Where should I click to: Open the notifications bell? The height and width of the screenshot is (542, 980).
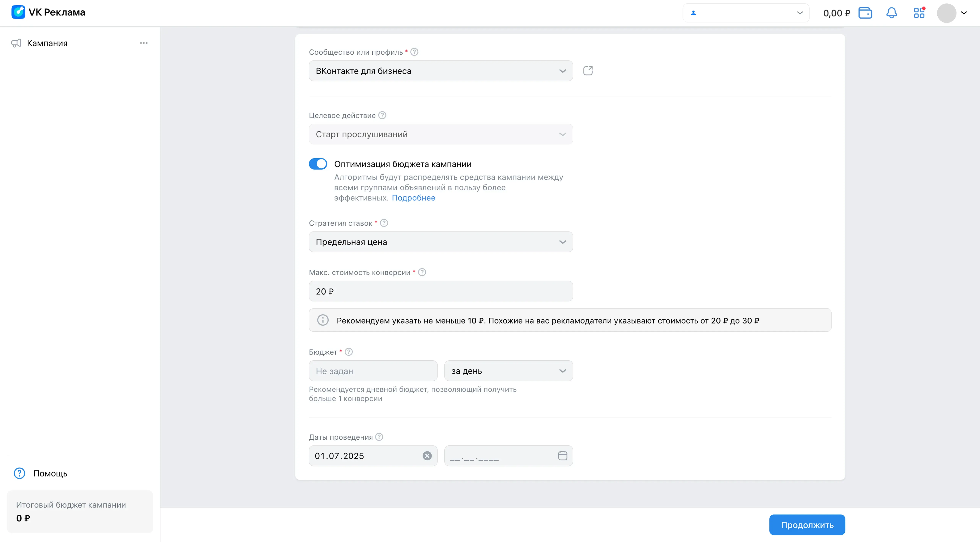point(891,13)
